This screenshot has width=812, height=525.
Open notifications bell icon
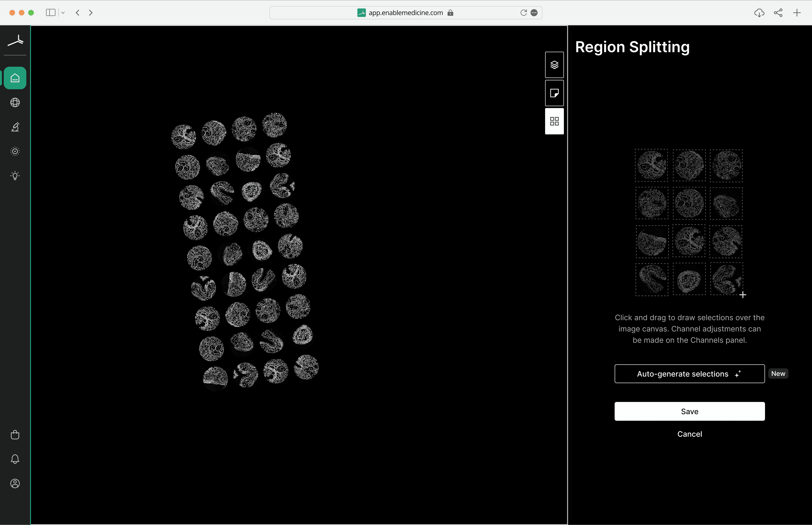15,459
